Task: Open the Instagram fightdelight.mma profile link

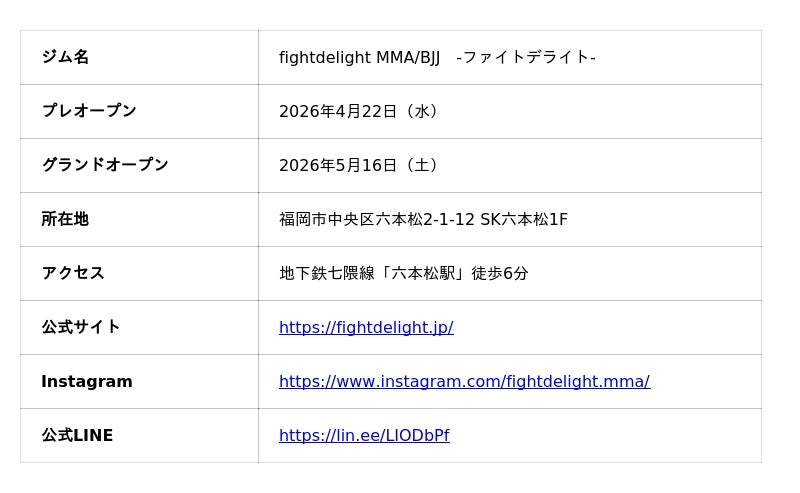Action: click(464, 381)
